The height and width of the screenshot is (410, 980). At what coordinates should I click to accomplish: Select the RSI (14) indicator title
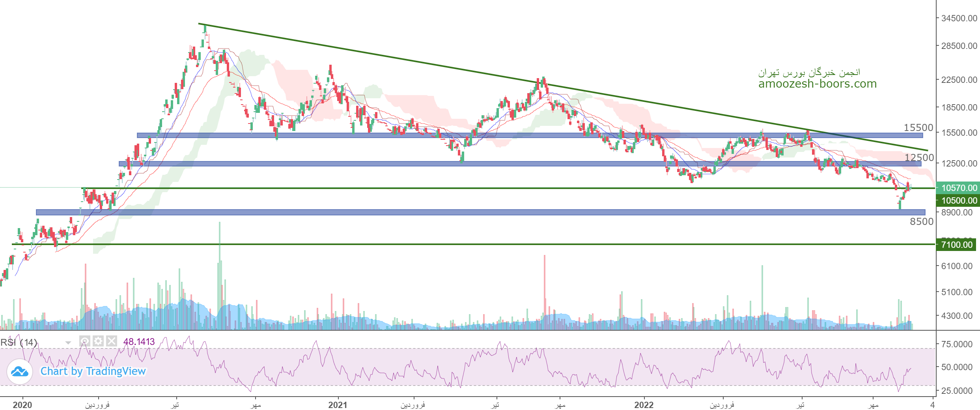click(x=19, y=342)
